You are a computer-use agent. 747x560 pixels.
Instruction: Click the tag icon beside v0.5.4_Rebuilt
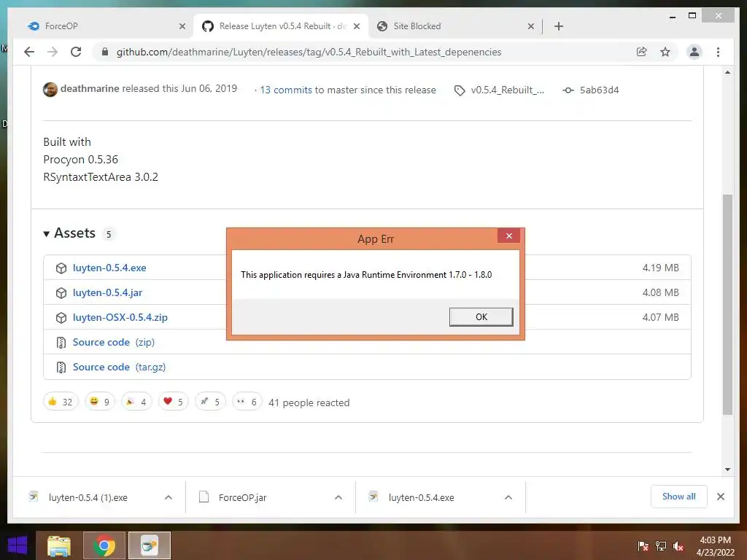coord(460,90)
